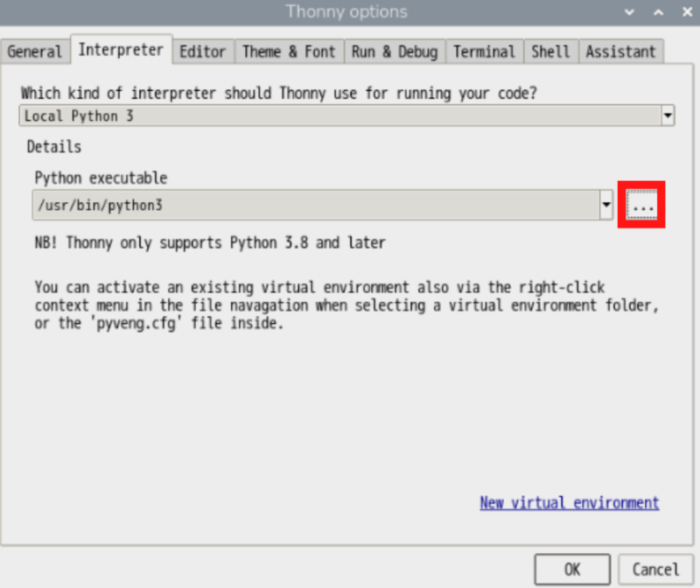Image resolution: width=700 pixels, height=588 pixels.
Task: Select the Interpreter tab
Action: click(x=121, y=50)
